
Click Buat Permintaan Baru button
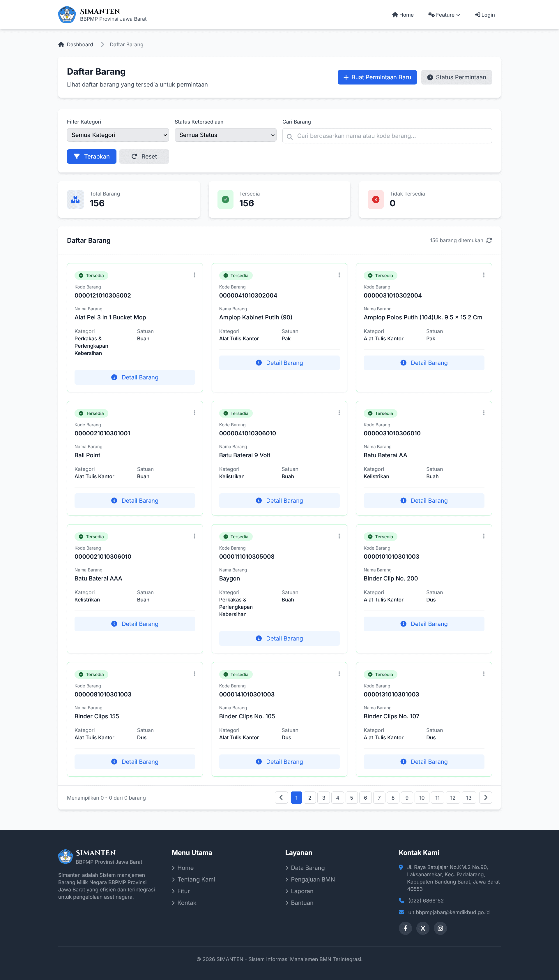click(x=377, y=77)
